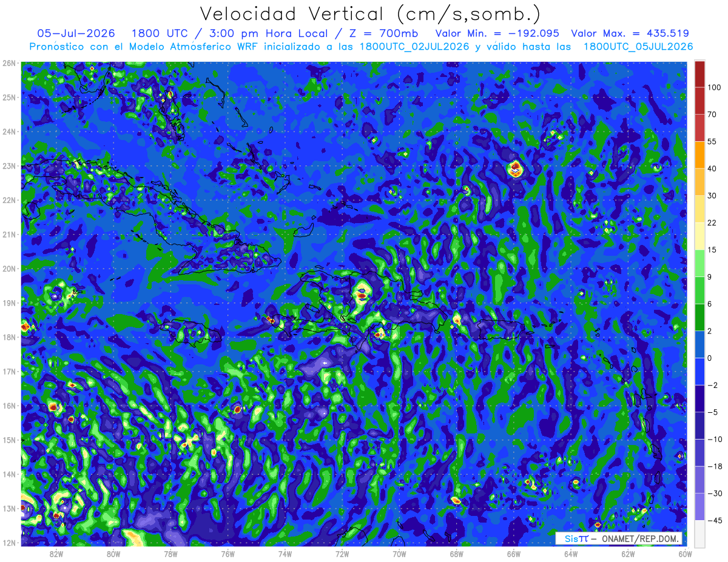Click the '70W' longitude label
The width and height of the screenshot is (728, 562).
tap(399, 554)
